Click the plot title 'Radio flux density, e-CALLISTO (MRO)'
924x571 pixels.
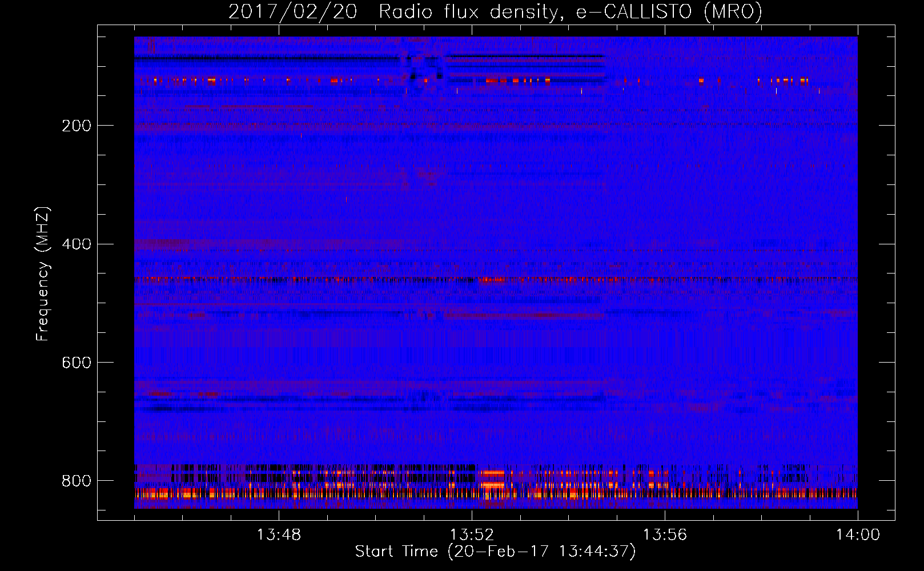[570, 11]
